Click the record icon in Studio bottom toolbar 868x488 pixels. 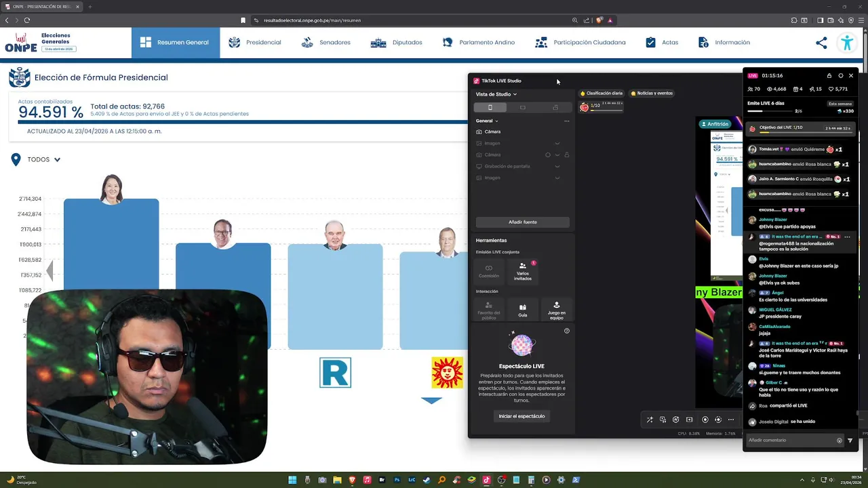click(x=705, y=420)
